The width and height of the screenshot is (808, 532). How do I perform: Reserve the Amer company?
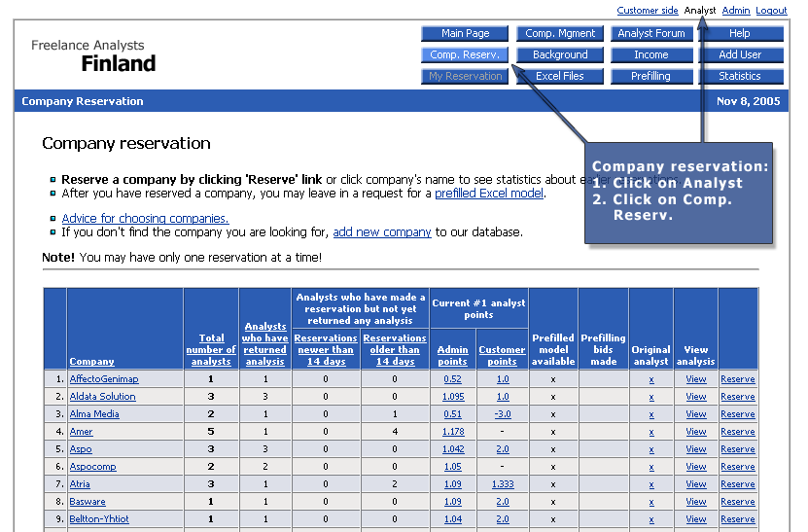[x=738, y=432]
